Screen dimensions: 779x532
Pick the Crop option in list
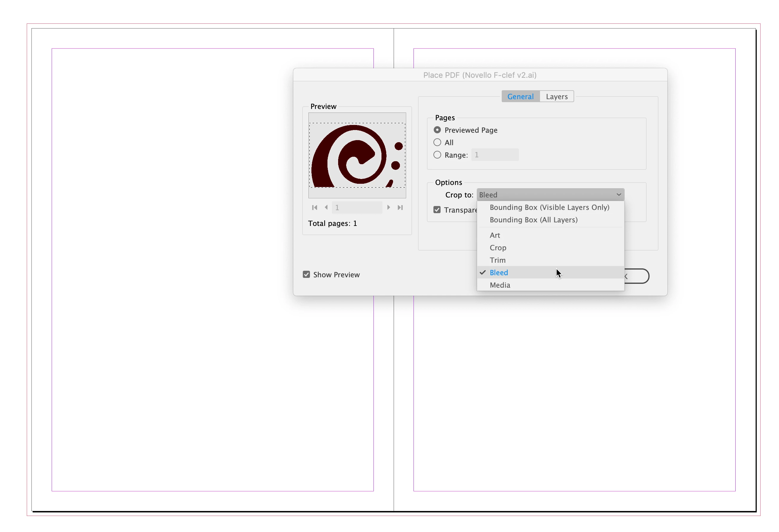[498, 248]
